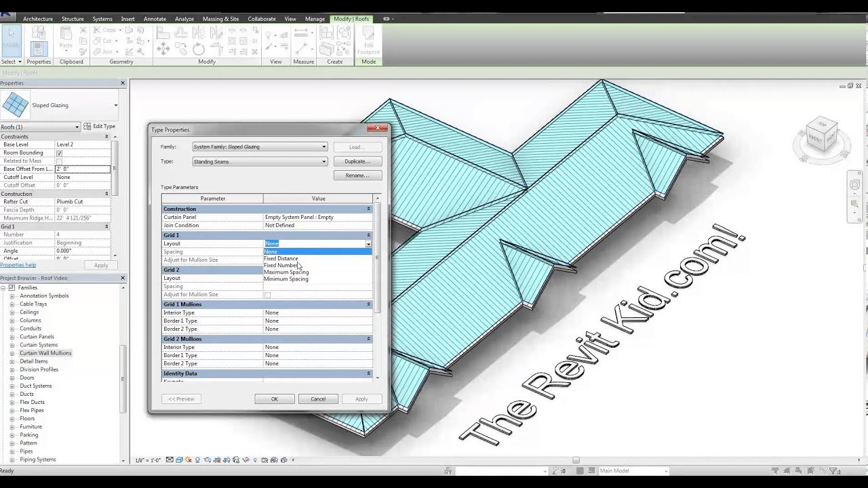Image resolution: width=868 pixels, height=488 pixels.
Task: Click the Rotate icon in Modify panel
Action: pyautogui.click(x=197, y=49)
